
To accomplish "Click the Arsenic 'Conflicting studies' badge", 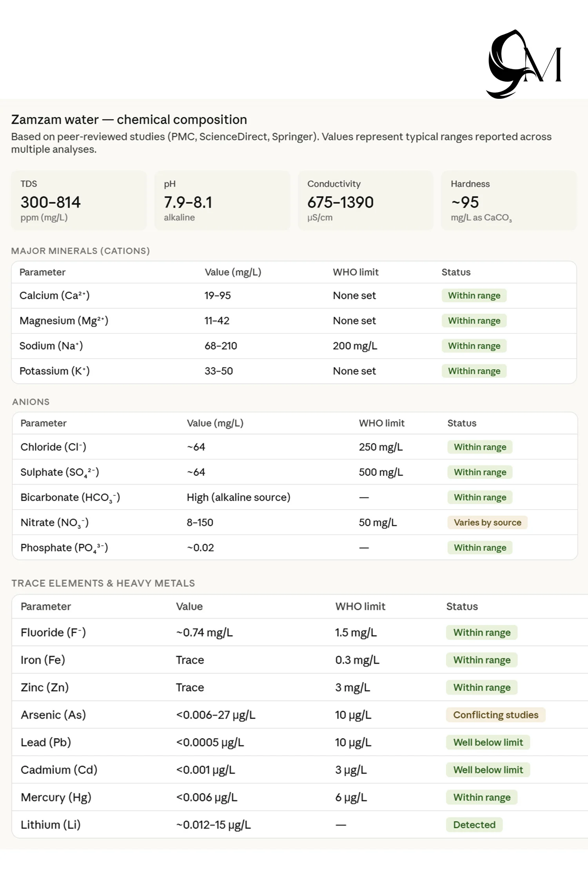I will click(495, 715).
